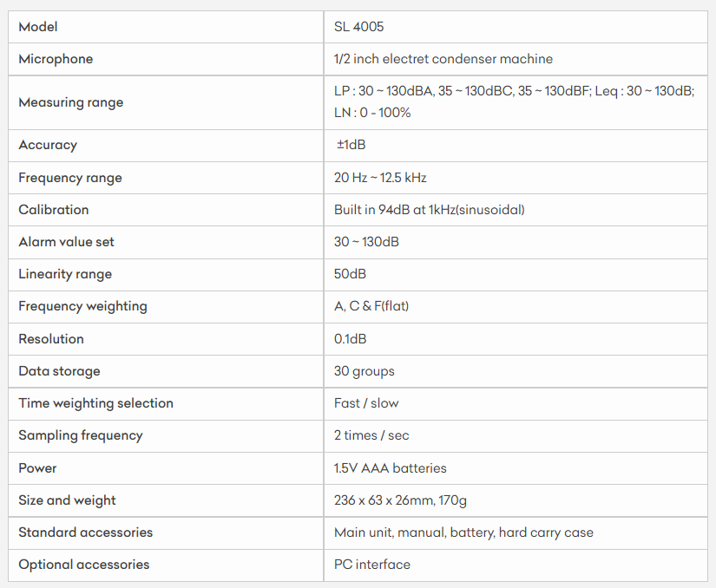Click the "±1dB" accuracy value
This screenshot has width=716, height=588.
[351, 145]
